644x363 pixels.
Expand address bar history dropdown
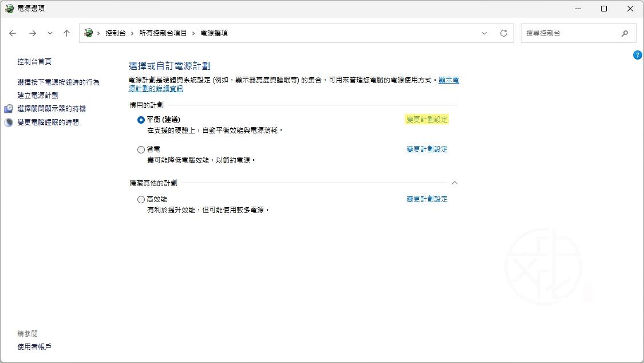click(x=484, y=33)
